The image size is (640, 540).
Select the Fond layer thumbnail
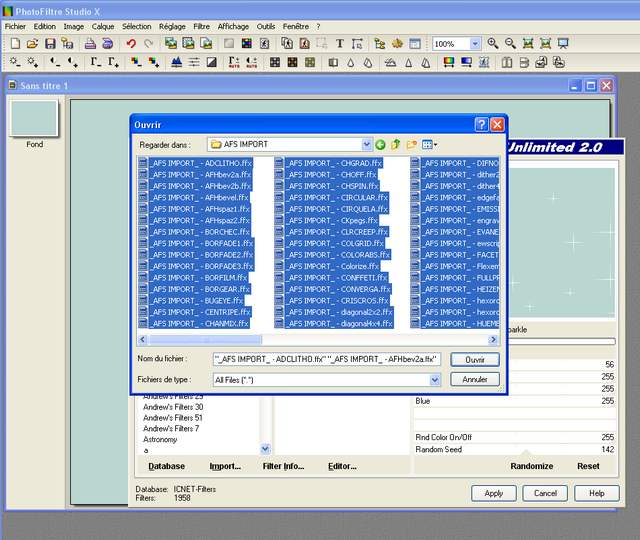coord(34,118)
